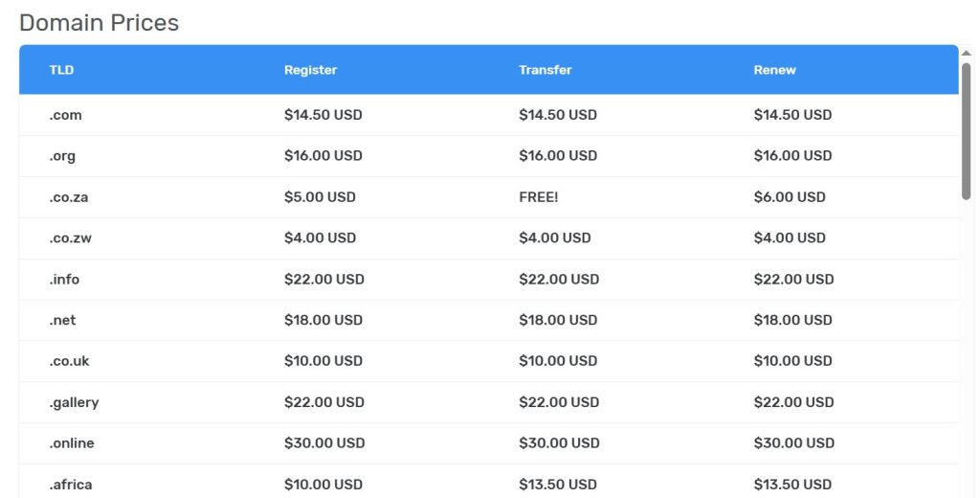Screen dimensions: 980x498
Task: Select the .co.uk renew price cell
Action: (x=792, y=361)
